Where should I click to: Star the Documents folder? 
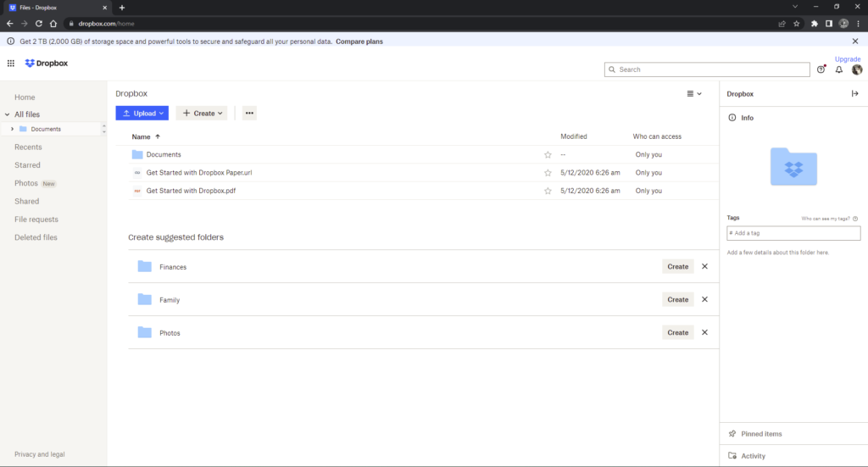(548, 155)
